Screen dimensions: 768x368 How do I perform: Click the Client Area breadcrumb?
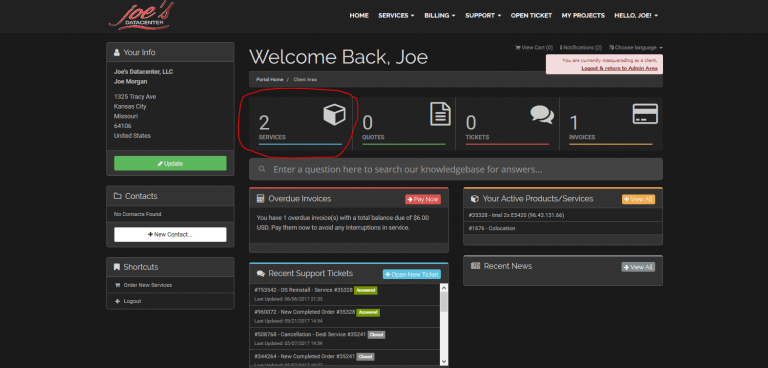pos(305,79)
